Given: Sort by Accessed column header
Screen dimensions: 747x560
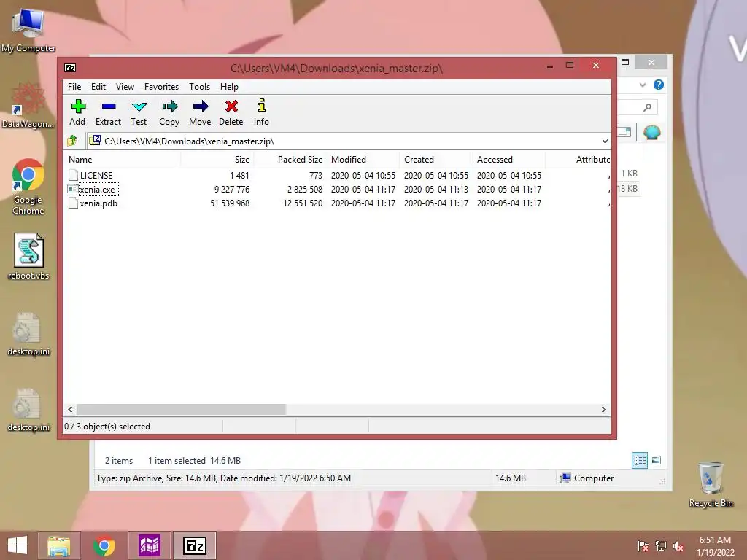Looking at the screenshot, I should [508, 160].
